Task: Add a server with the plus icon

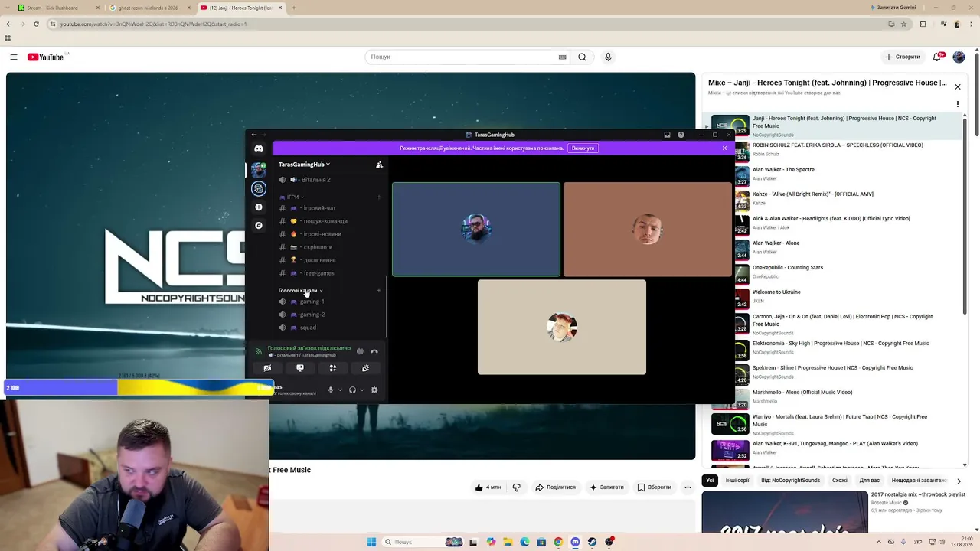Action: tap(259, 207)
